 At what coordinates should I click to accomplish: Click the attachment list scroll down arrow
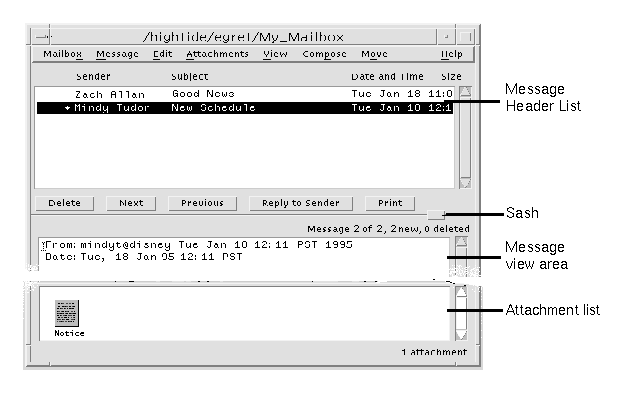coord(461,335)
